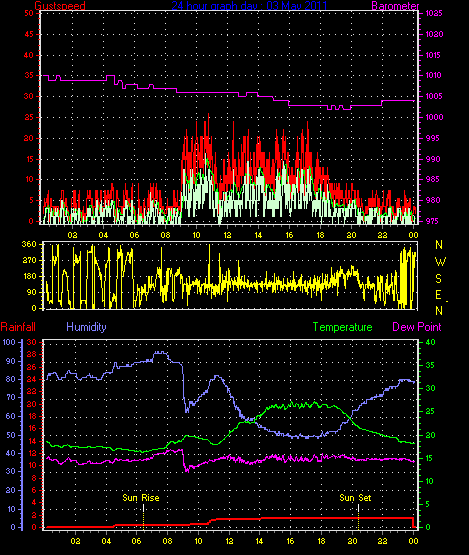Click the Gustspeed legend label
469x555 pixels.
60,6
